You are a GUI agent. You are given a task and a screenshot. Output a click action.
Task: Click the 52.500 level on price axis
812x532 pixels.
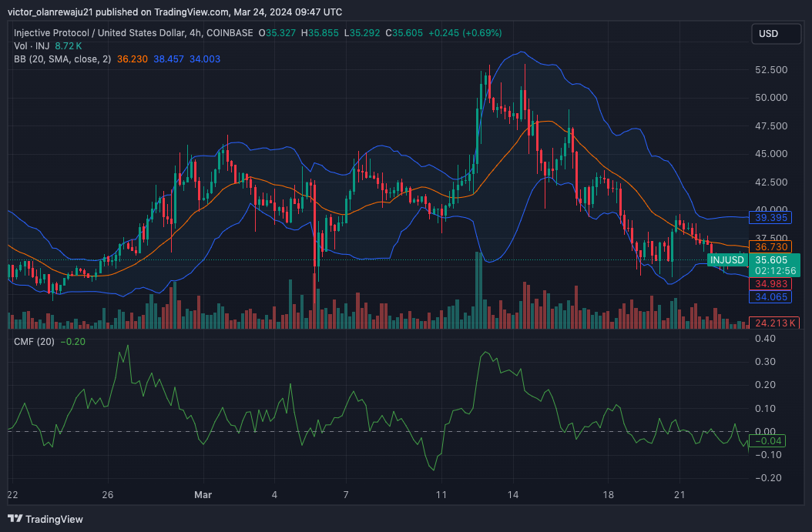click(x=770, y=69)
